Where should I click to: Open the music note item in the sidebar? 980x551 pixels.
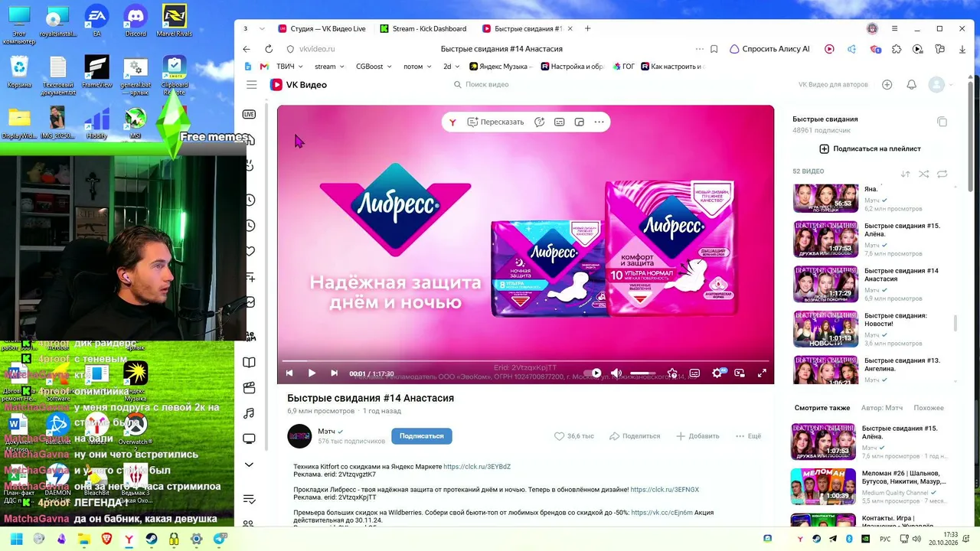[x=249, y=413]
